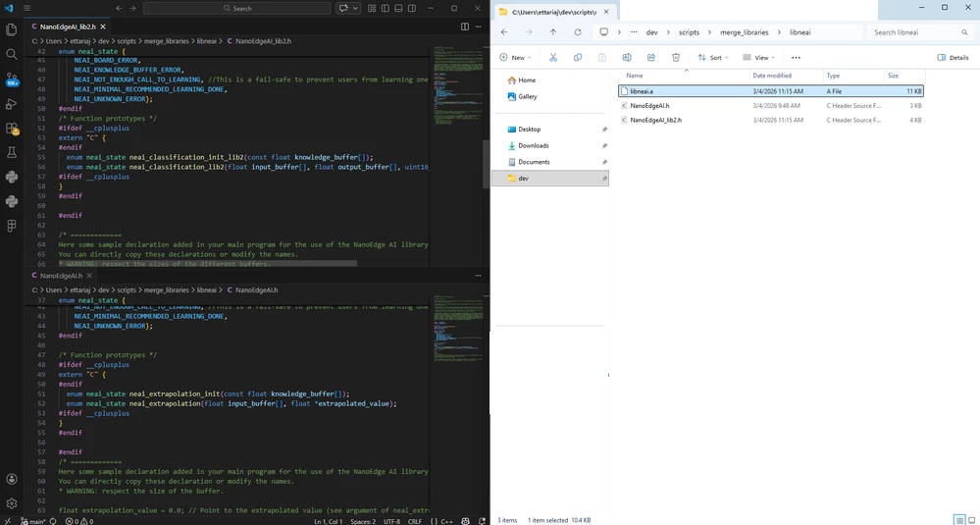Click NanoEdgeAI_lib2.h in the breadcrumb path

263,40
